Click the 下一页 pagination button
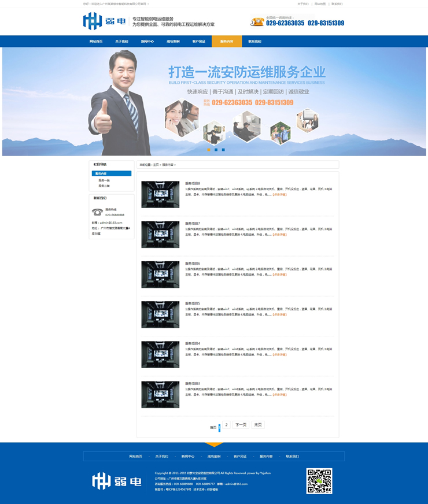 [x=241, y=425]
